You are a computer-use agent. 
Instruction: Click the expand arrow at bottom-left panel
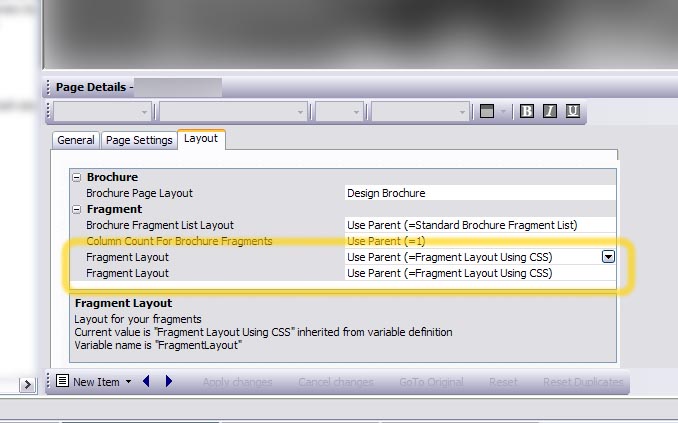[x=28, y=384]
